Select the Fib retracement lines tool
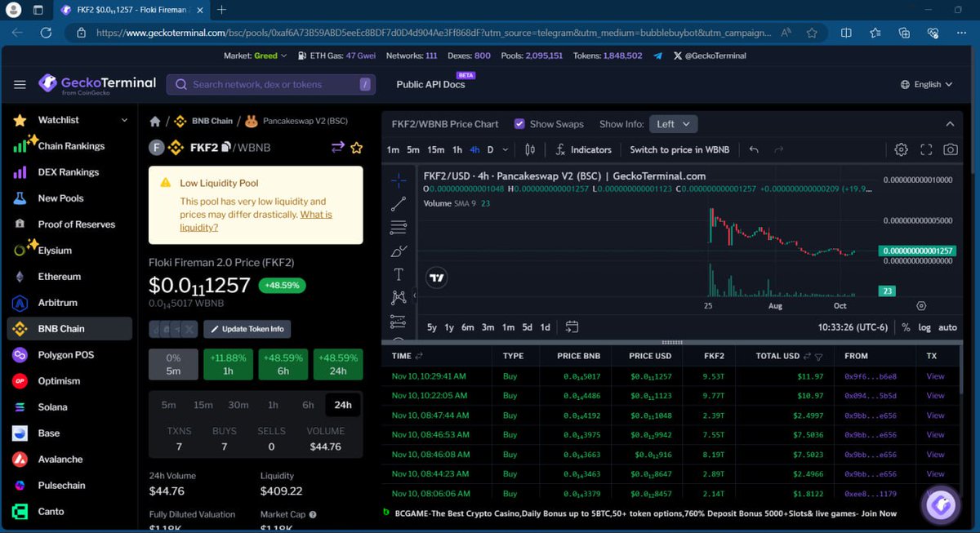The width and height of the screenshot is (980, 533). pyautogui.click(x=399, y=227)
